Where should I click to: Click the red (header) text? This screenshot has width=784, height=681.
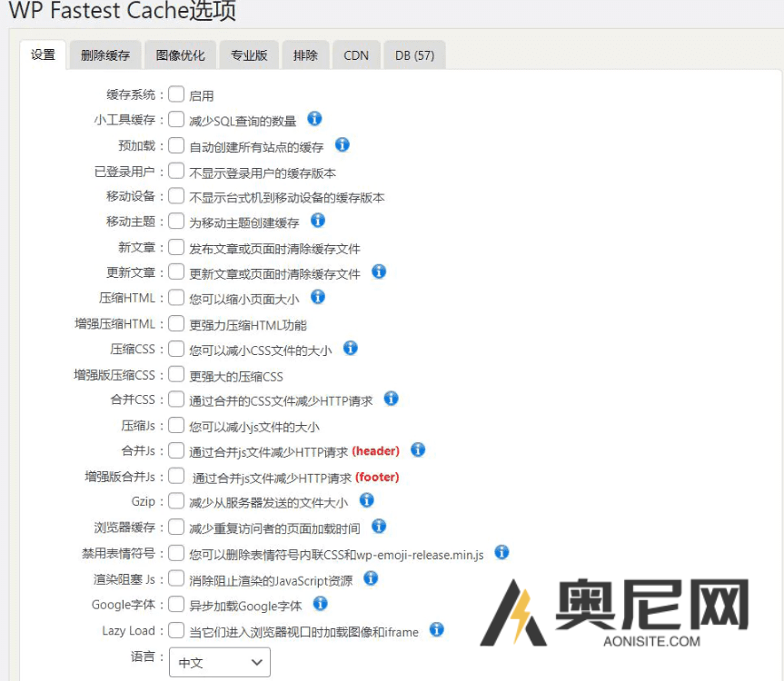point(376,451)
